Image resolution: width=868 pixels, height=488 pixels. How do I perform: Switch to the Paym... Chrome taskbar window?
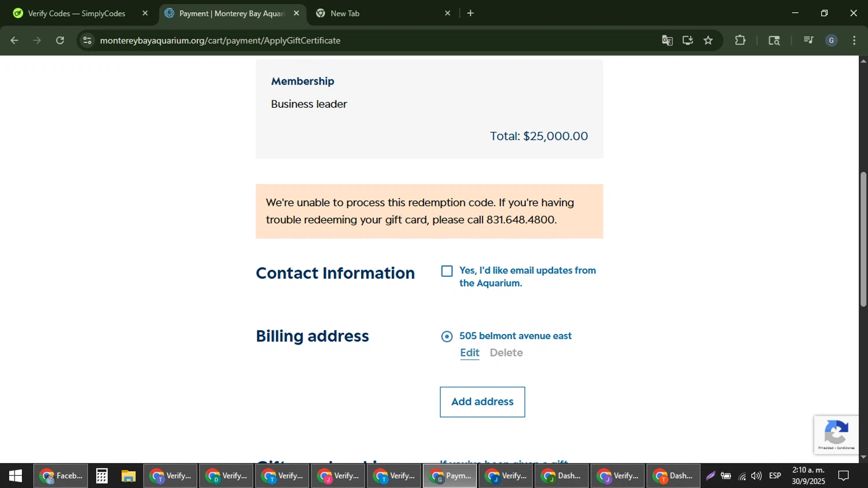point(450,476)
